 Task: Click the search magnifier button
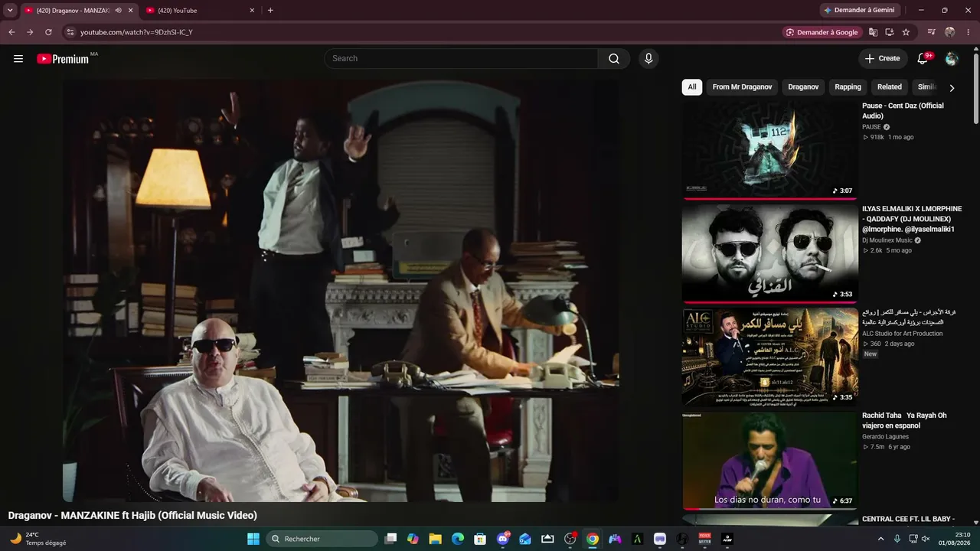614,59
